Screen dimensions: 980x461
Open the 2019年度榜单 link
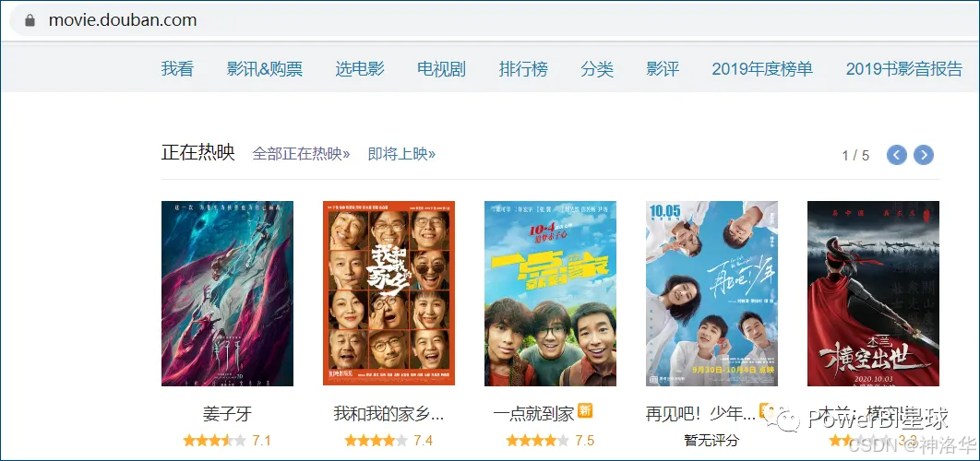(x=762, y=69)
